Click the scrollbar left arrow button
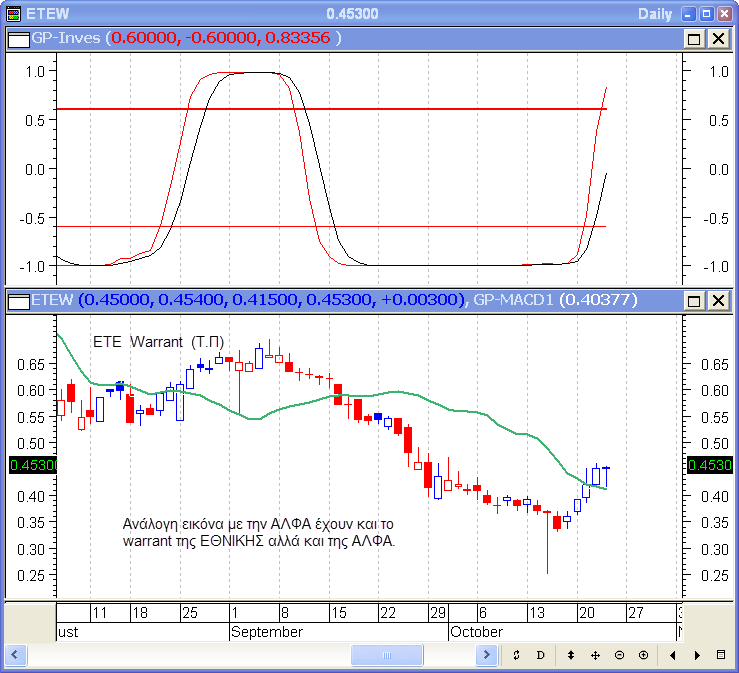The width and height of the screenshot is (739, 673). (15, 655)
